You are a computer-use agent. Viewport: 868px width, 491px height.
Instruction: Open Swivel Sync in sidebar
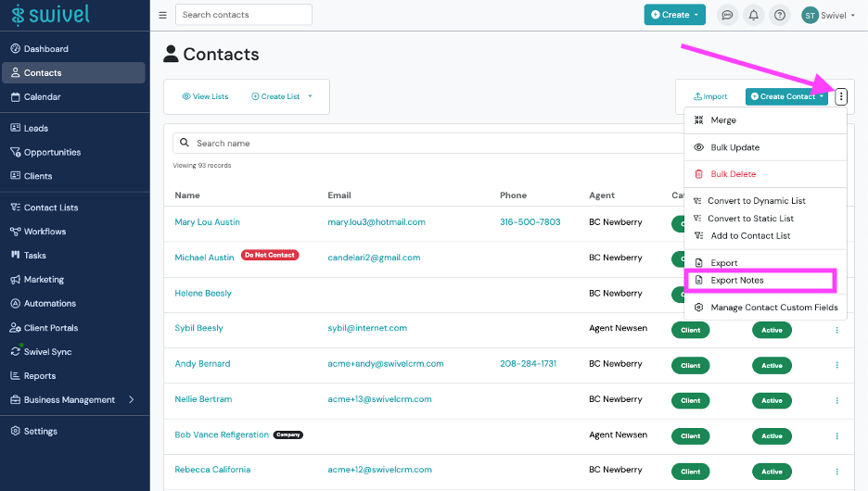click(41, 352)
